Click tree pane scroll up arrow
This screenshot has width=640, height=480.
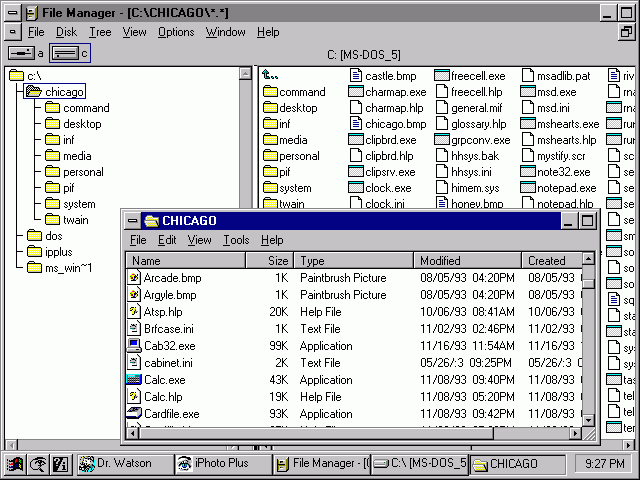tap(245, 73)
